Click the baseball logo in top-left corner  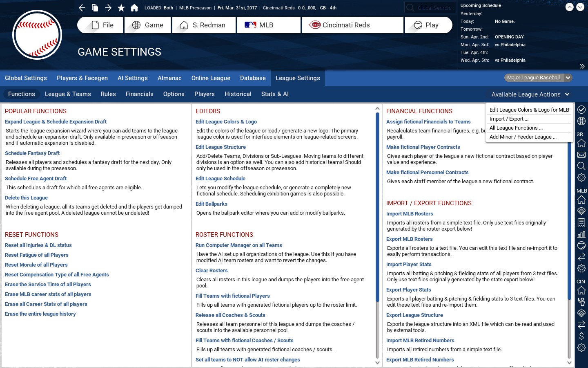point(37,35)
